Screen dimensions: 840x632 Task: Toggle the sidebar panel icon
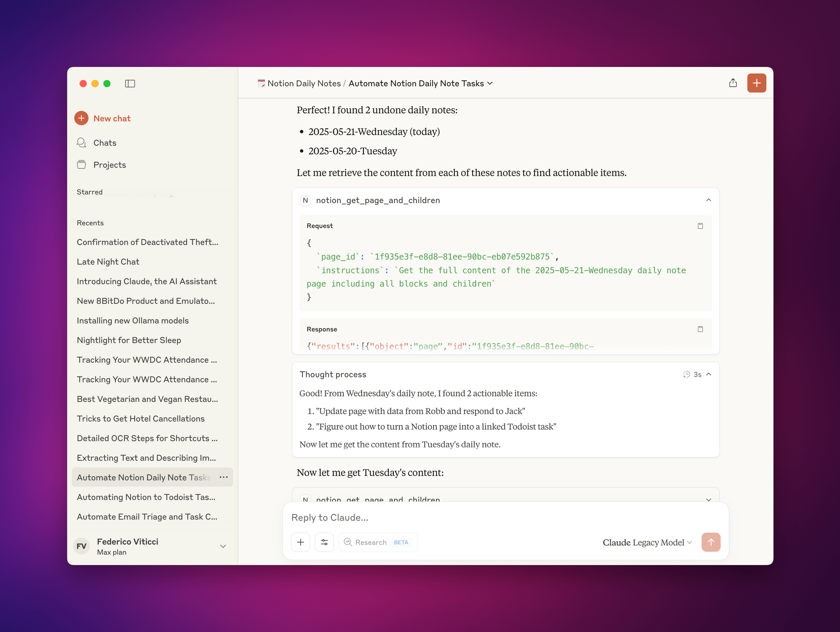pos(130,84)
